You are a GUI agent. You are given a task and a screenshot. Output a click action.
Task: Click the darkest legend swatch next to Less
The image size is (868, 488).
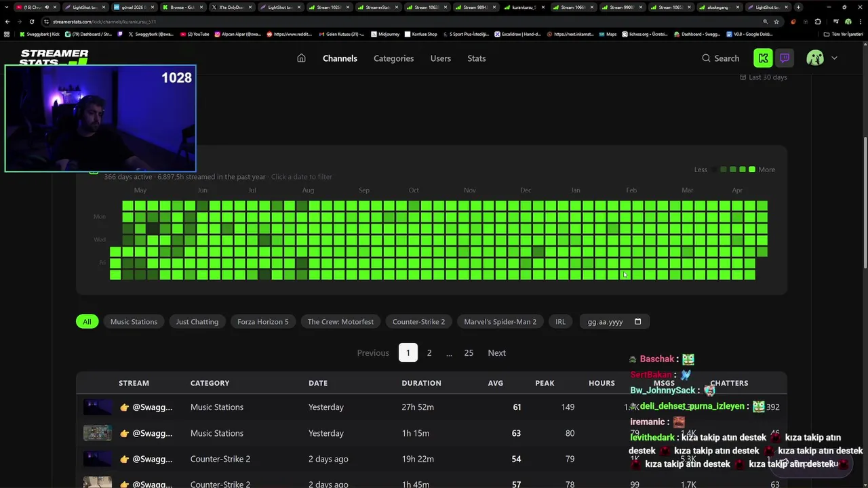tap(714, 169)
